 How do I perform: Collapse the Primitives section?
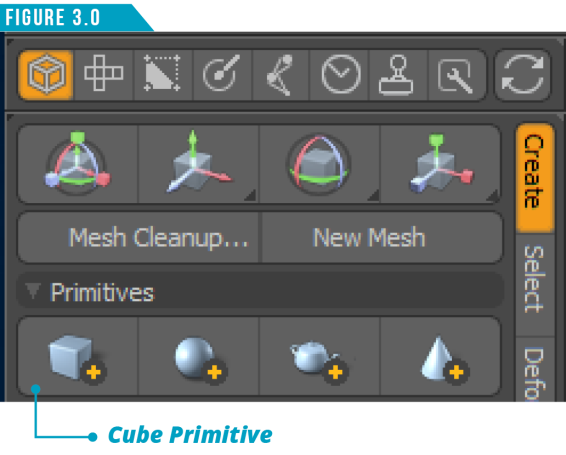[x=33, y=291]
